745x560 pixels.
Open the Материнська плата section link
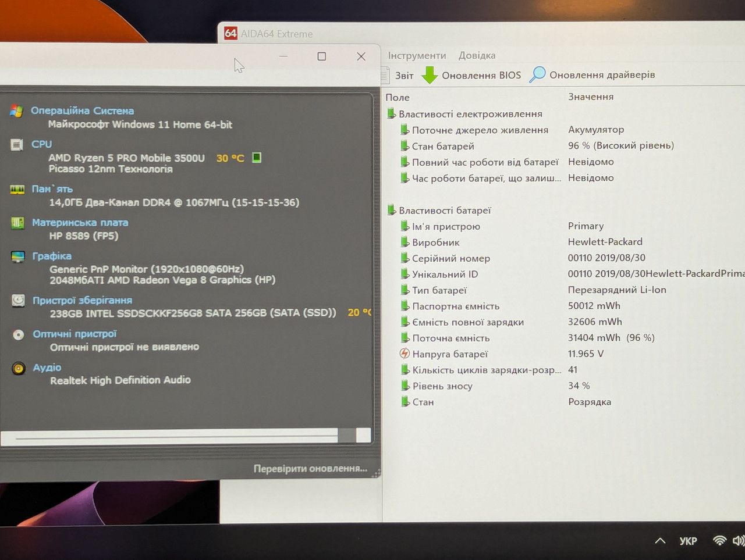click(x=80, y=222)
